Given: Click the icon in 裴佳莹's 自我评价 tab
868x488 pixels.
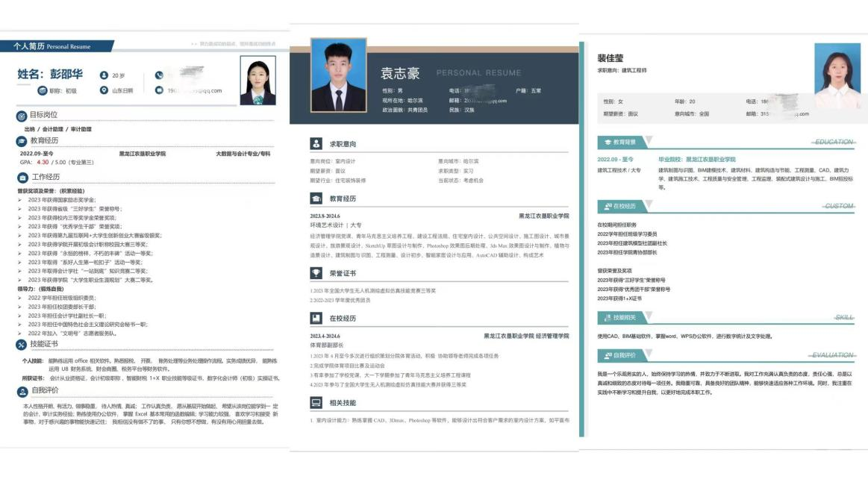Looking at the screenshot, I should (608, 355).
